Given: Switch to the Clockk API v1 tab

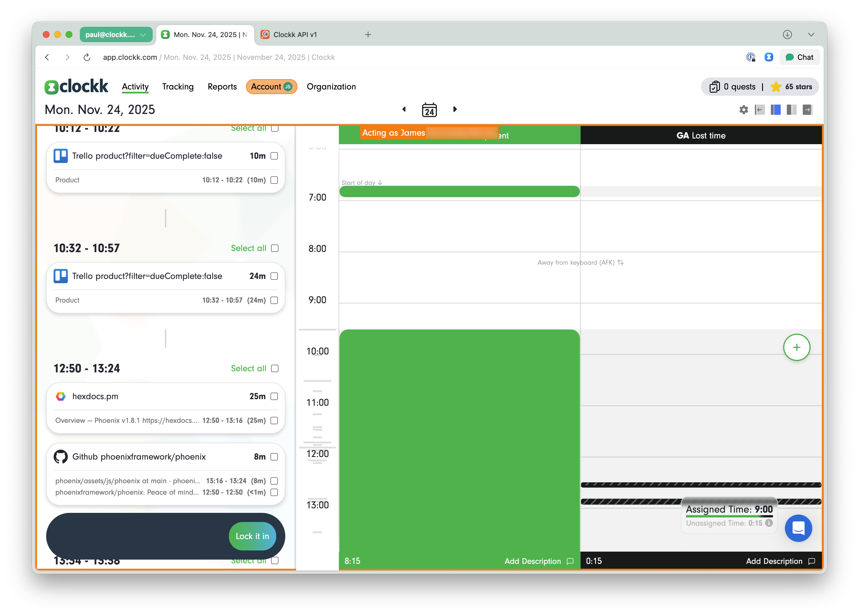Looking at the screenshot, I should pyautogui.click(x=295, y=34).
